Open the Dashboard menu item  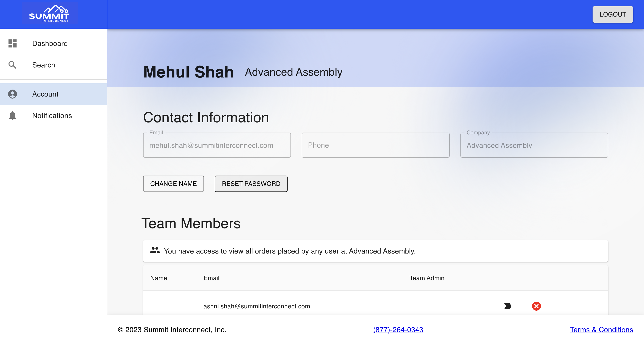[x=53, y=43]
